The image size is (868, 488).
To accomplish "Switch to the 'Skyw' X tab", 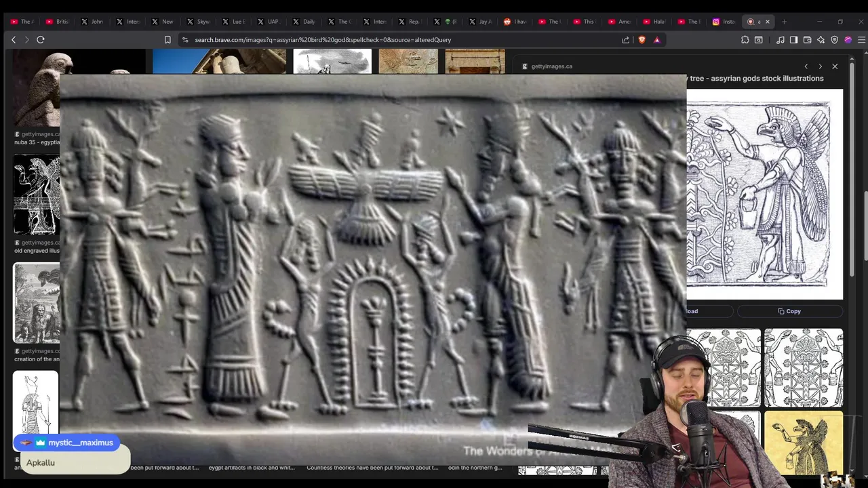I will point(197,22).
